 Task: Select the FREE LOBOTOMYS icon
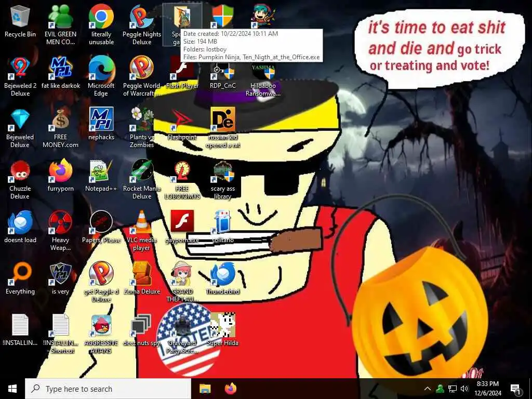182,179
